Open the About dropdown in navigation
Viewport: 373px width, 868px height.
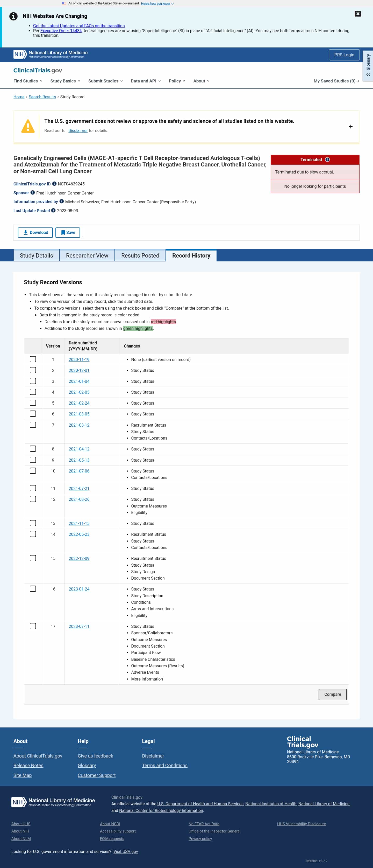[201, 81]
